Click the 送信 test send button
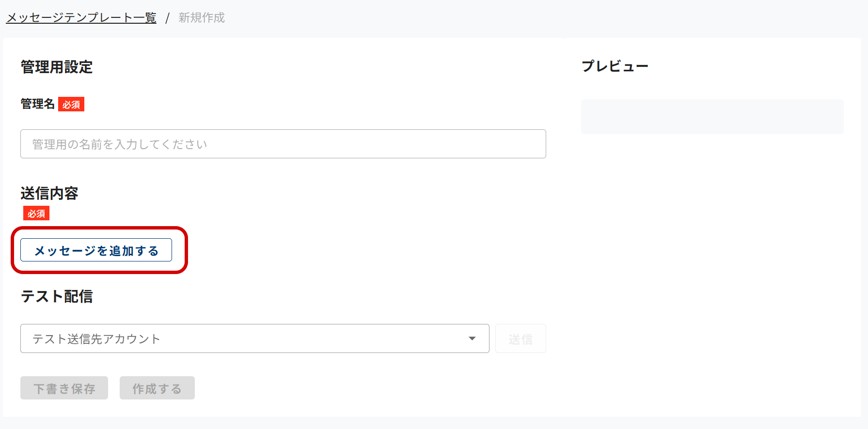868x429 pixels. point(521,339)
